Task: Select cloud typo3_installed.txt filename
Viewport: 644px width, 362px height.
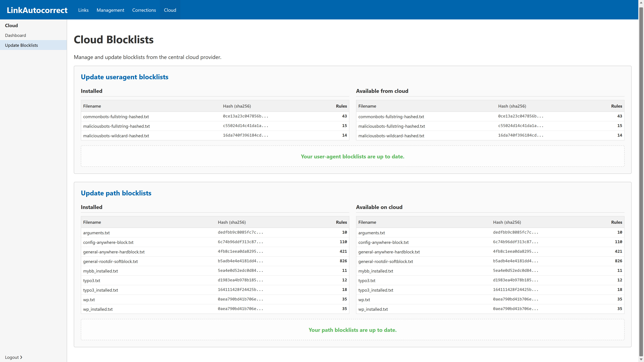Action: 376,290
